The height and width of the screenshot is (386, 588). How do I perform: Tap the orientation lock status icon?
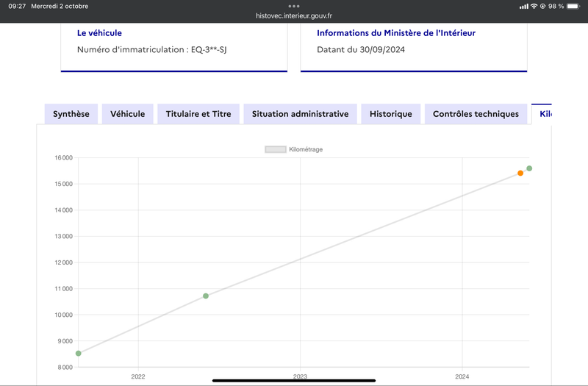point(542,6)
